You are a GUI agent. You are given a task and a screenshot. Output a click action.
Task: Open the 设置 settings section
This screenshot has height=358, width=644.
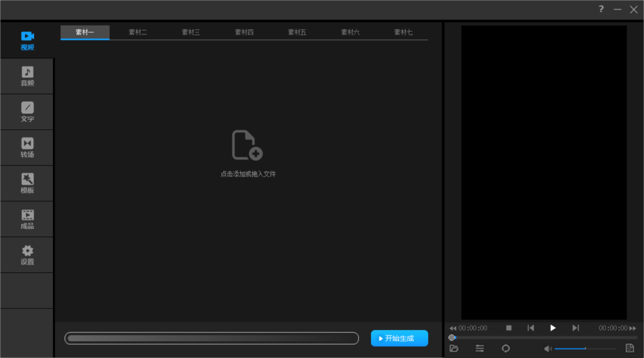(27, 255)
